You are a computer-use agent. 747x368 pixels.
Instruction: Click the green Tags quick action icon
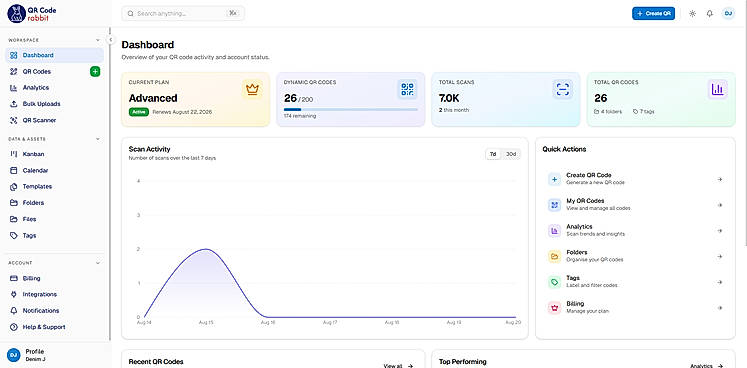coord(554,282)
